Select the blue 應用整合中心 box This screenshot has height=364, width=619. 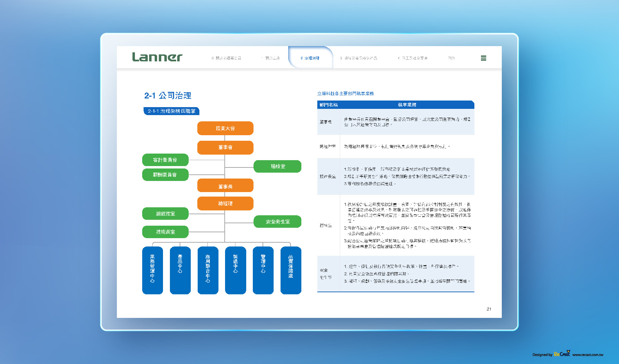coord(208,270)
